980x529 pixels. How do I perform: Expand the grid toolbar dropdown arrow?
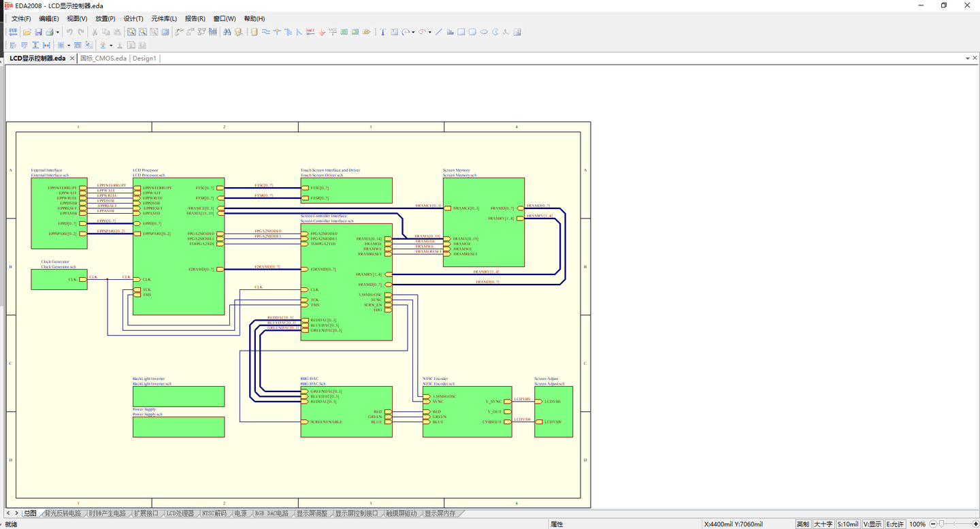point(69,46)
